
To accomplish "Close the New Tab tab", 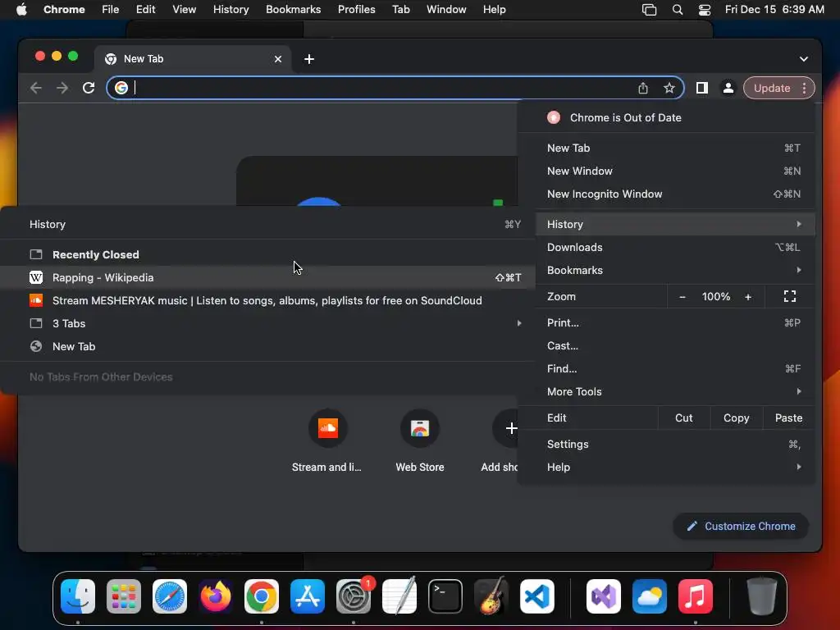I will pyautogui.click(x=278, y=59).
